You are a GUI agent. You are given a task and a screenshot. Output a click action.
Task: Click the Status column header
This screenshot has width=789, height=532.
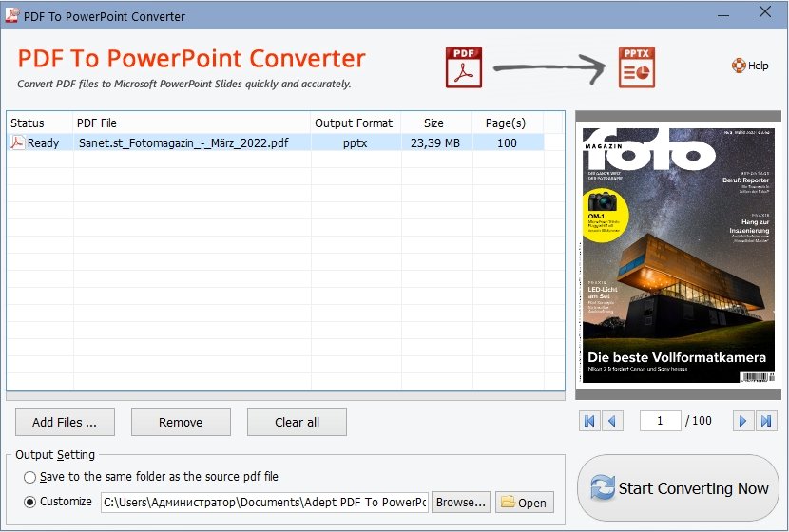[x=40, y=123]
